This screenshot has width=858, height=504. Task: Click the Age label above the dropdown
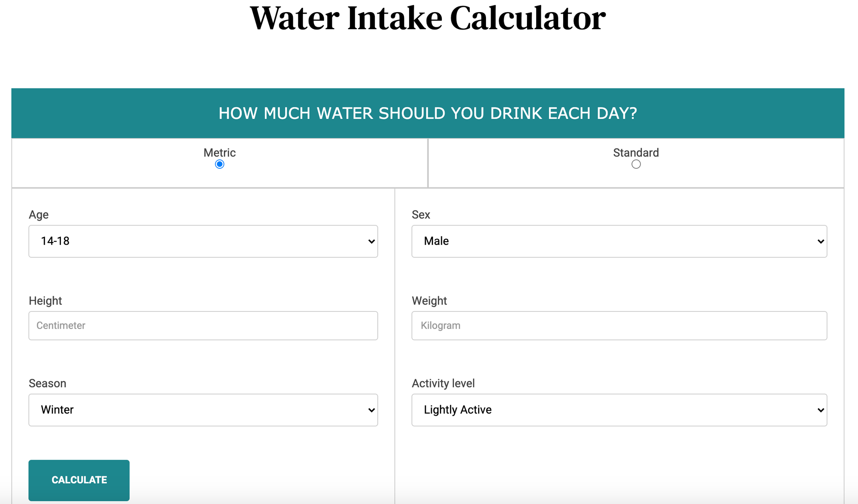click(x=38, y=214)
